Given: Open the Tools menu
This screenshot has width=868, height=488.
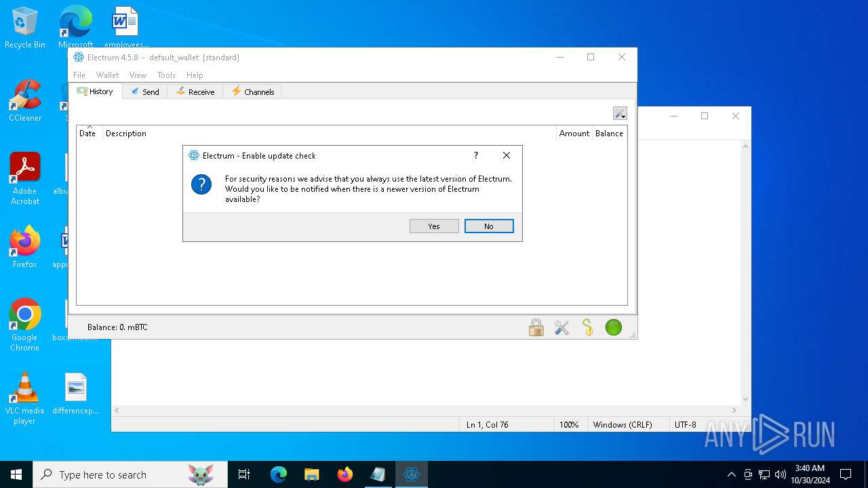Looking at the screenshot, I should tap(166, 75).
